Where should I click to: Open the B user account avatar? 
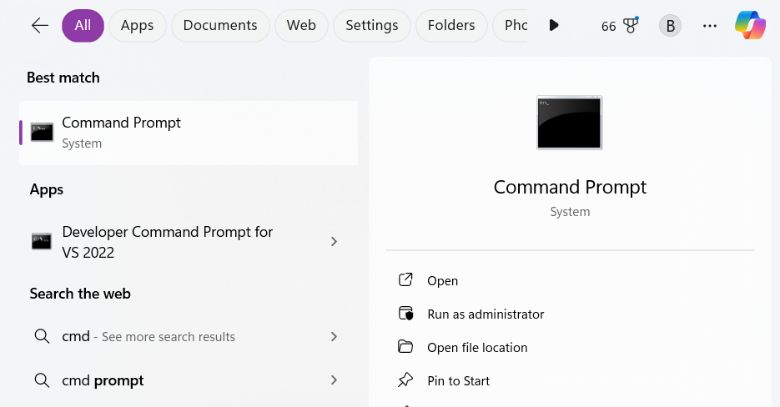click(670, 26)
